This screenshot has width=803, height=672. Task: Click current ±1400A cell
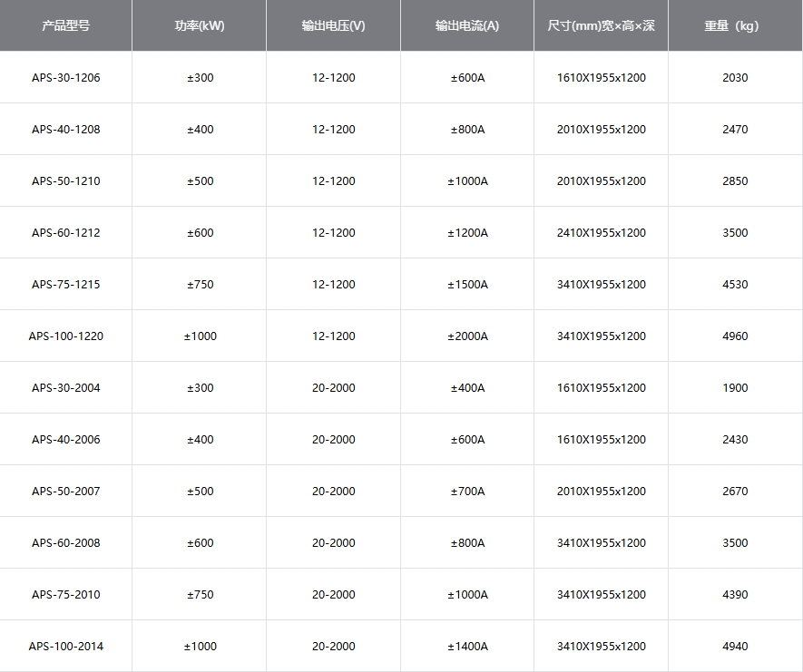click(467, 647)
